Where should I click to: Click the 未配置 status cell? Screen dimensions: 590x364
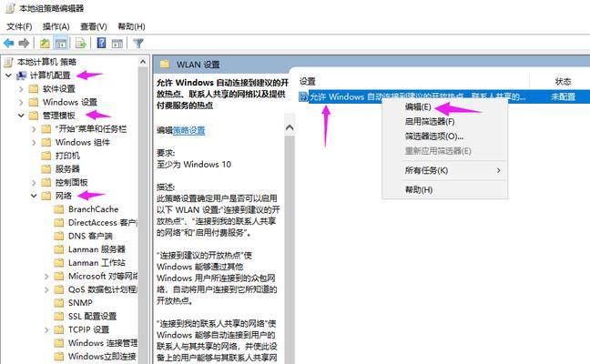pos(563,97)
